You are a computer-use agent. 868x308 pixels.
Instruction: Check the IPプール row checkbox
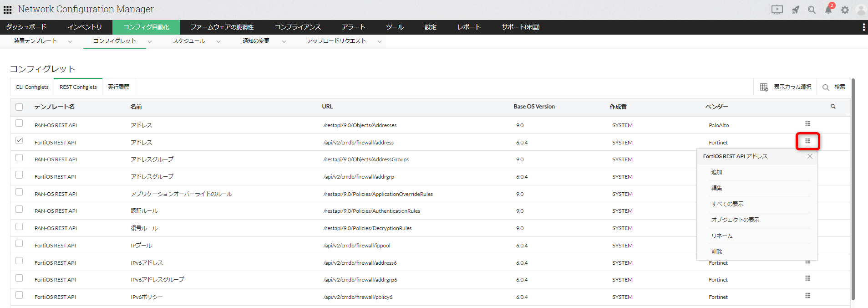[x=19, y=244]
